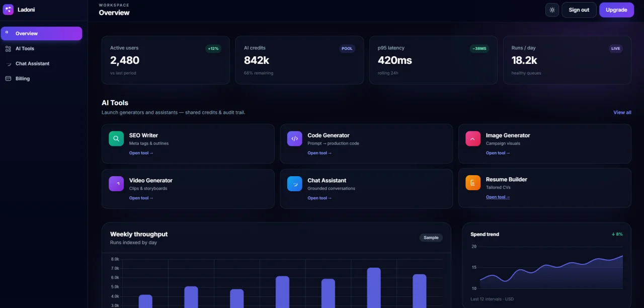
Task: Open the SEO Writer search icon
Action: point(116,138)
